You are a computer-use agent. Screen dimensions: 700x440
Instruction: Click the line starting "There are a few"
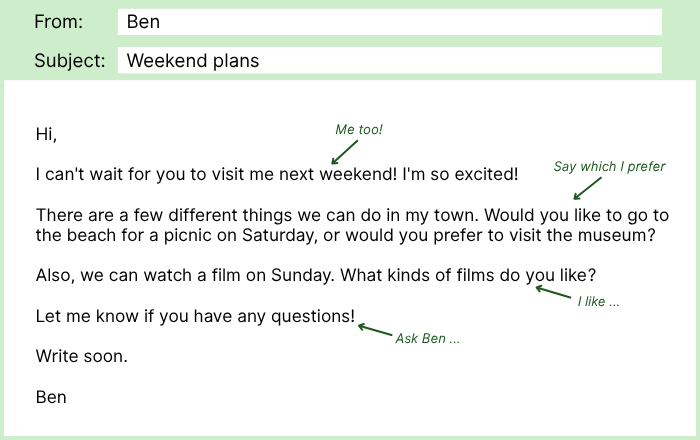point(352,215)
